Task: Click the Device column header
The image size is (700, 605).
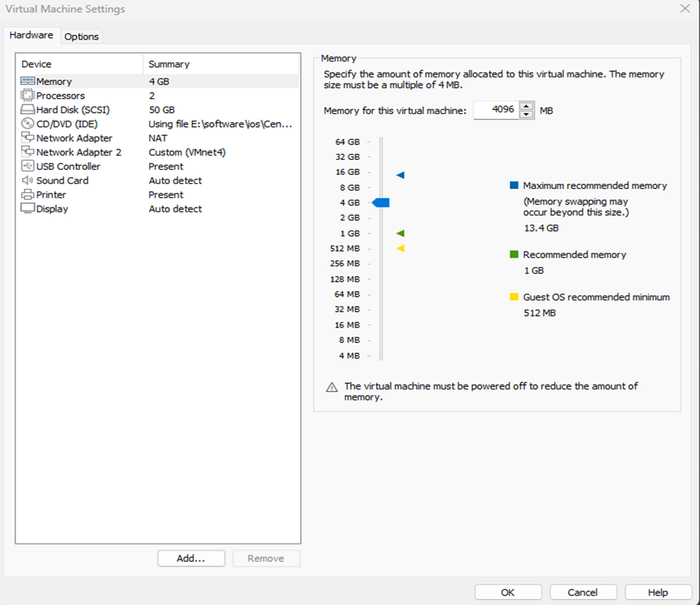Action: click(80, 64)
